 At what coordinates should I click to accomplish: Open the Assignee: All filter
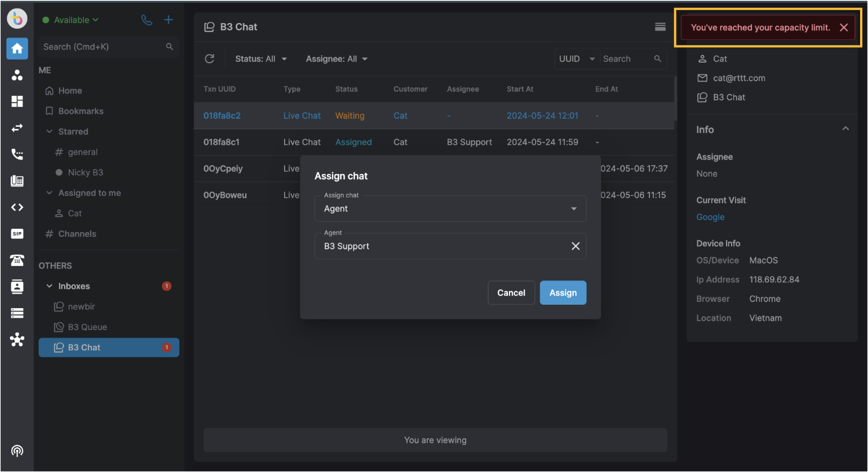click(336, 59)
